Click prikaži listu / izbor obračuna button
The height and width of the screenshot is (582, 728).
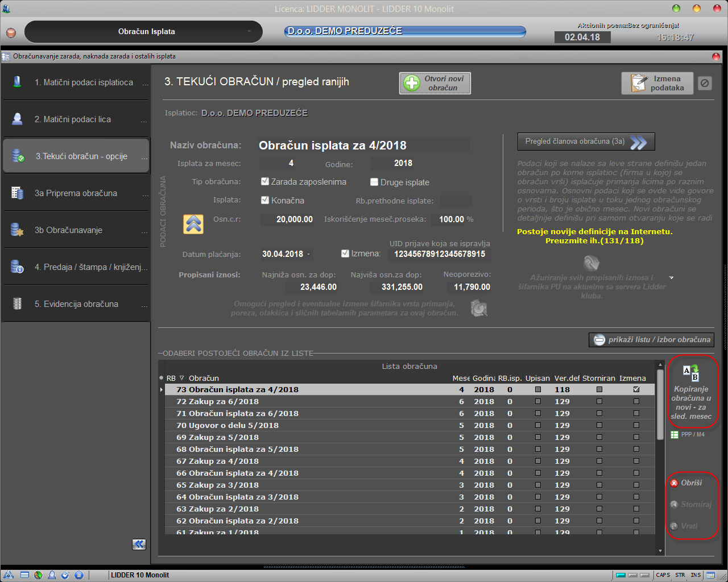coord(651,339)
